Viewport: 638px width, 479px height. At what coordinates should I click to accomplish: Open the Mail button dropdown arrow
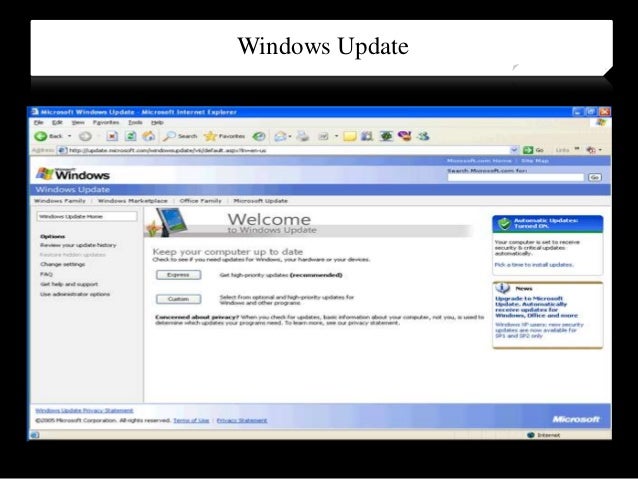290,136
